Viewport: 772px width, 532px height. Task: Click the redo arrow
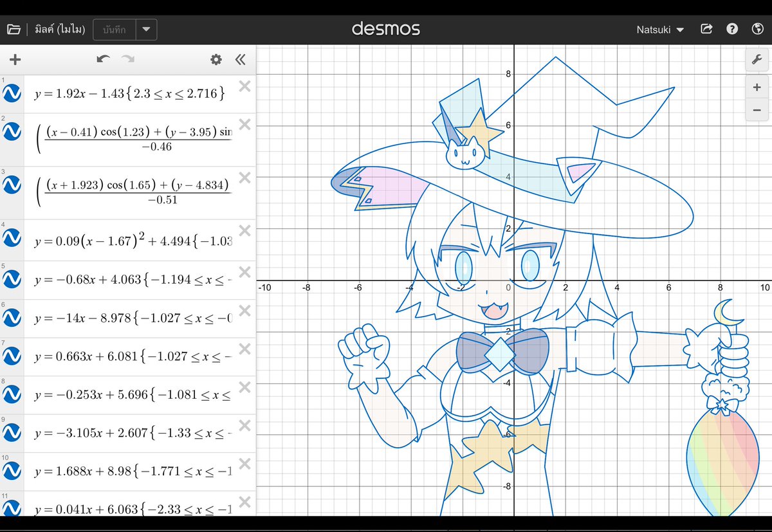tap(127, 59)
